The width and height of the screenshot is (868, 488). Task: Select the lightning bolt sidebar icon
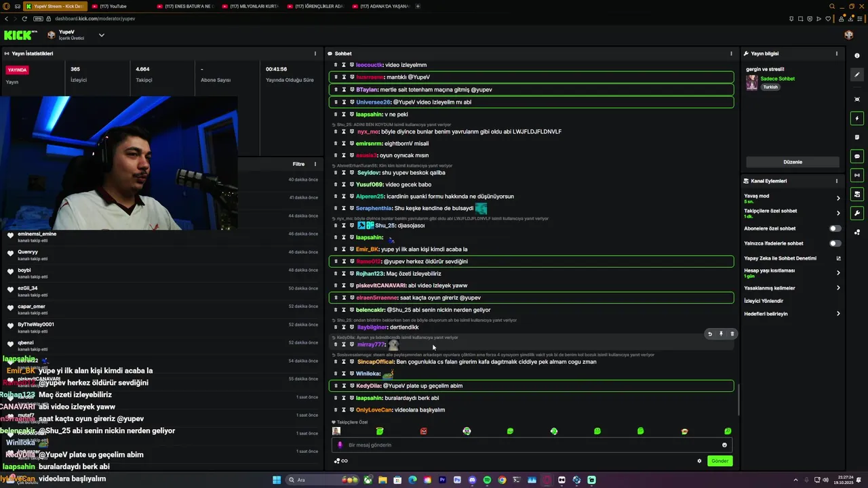pyautogui.click(x=857, y=118)
